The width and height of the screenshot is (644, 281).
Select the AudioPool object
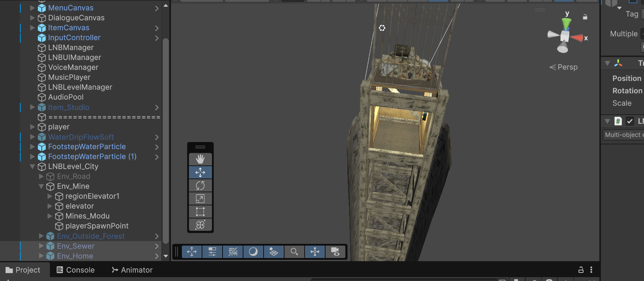point(66,97)
